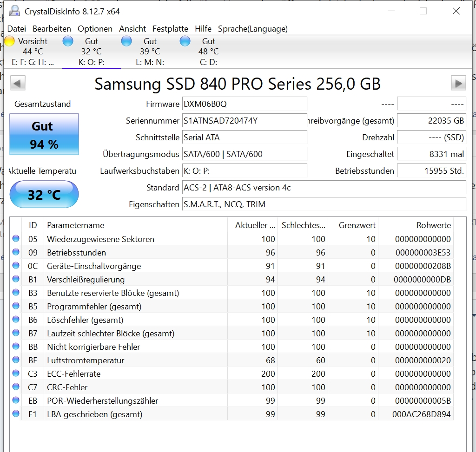Viewport: 476px width, 452px height.
Task: Click the Laufwerksbuchstaben field K: O: P:
Action: coord(245,171)
